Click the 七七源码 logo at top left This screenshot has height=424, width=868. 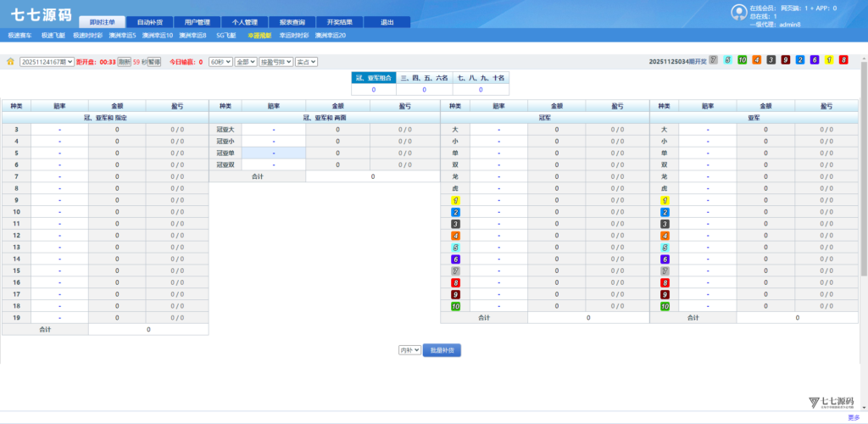(40, 15)
